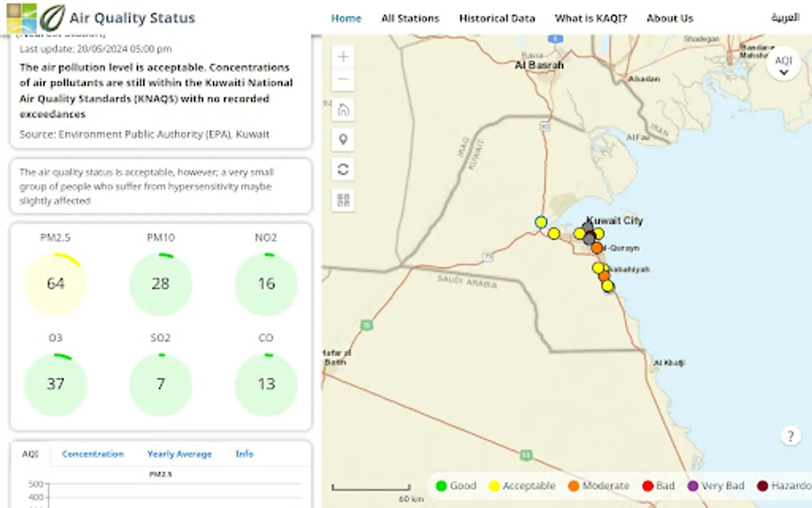812x508 pixels.
Task: Open the basemap gallery grid
Action: coord(343,200)
